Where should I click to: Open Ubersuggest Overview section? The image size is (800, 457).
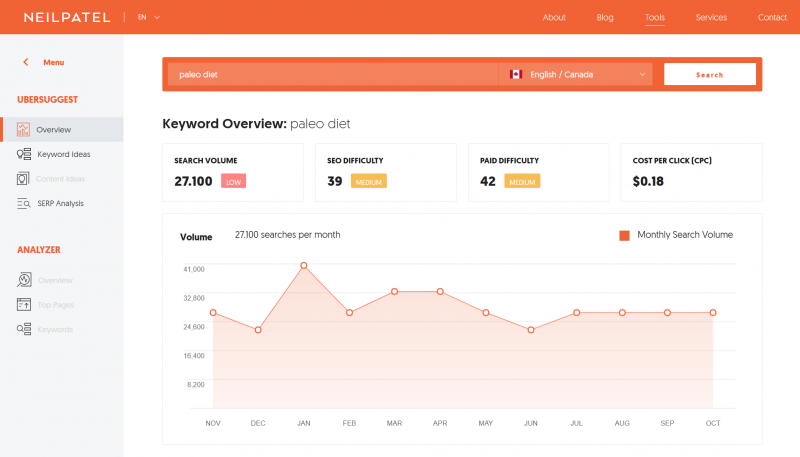(62, 130)
